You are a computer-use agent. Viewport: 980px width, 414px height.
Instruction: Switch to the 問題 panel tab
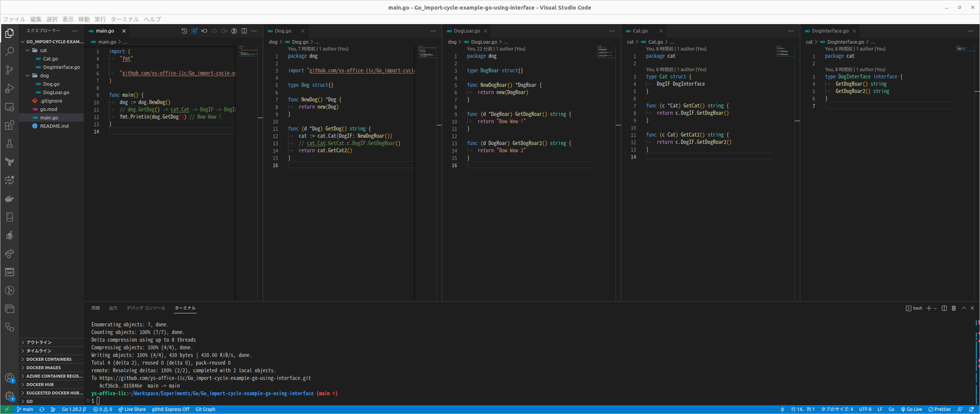point(96,308)
